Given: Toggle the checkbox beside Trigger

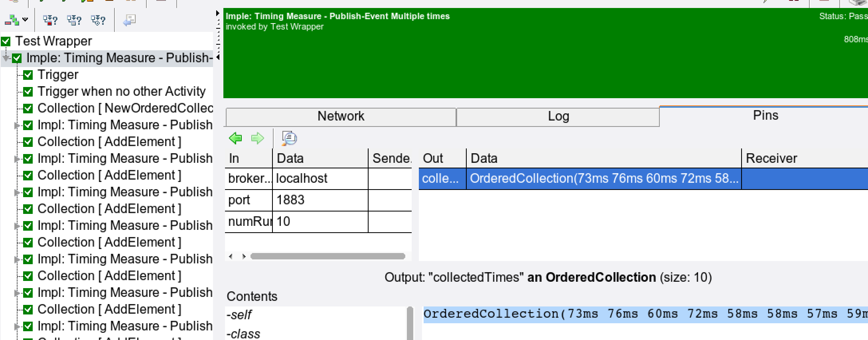Looking at the screenshot, I should [28, 75].
